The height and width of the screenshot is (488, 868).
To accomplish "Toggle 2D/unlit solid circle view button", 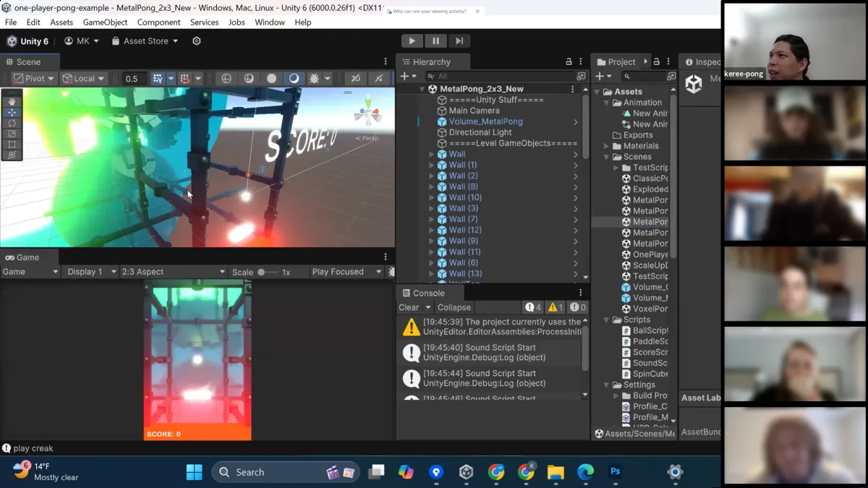I will (271, 78).
